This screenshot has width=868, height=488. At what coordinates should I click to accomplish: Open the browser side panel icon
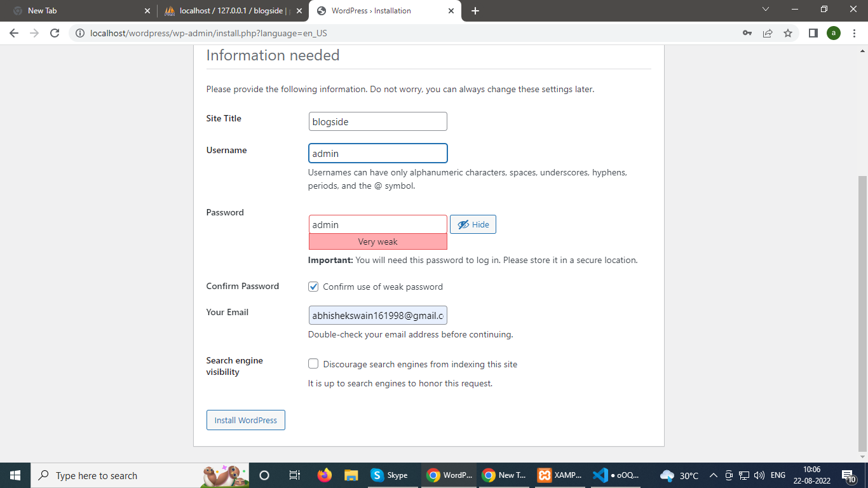click(813, 33)
